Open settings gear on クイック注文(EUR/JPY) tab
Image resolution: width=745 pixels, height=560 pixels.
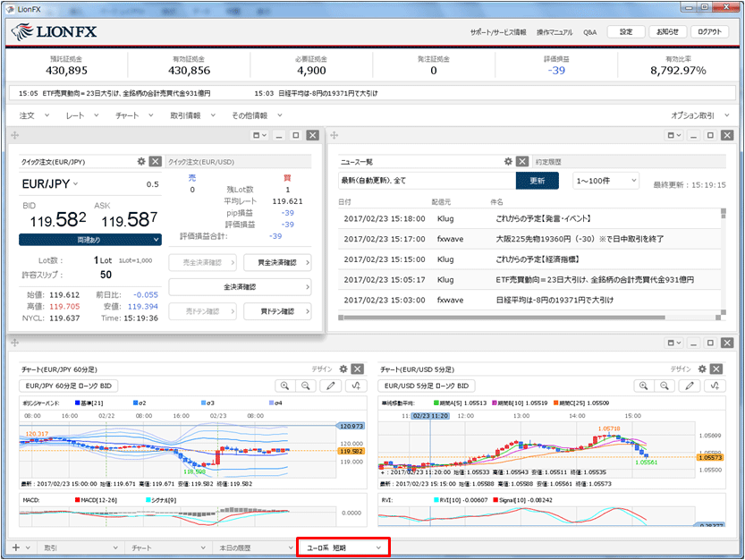tap(141, 162)
